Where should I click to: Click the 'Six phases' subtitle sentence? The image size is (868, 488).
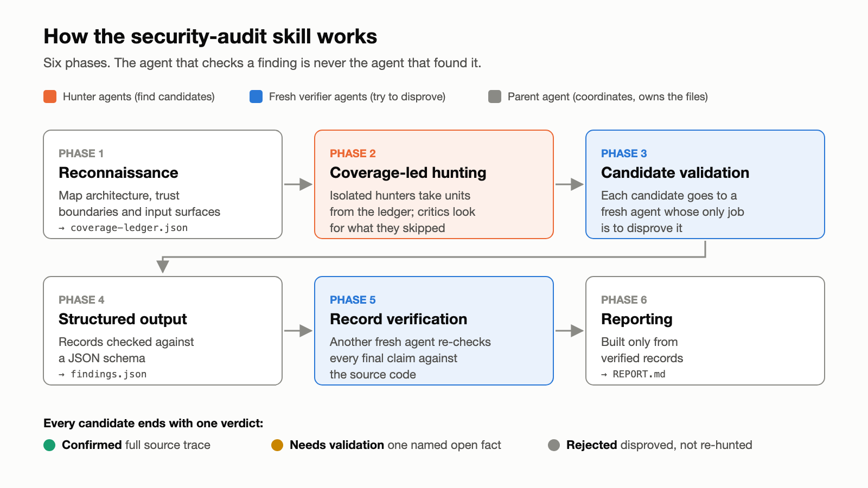coord(262,63)
